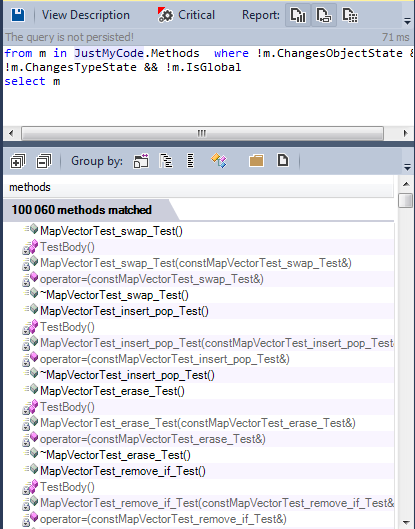Collapse all results icon
The height and width of the screenshot is (529, 415).
[x=44, y=161]
